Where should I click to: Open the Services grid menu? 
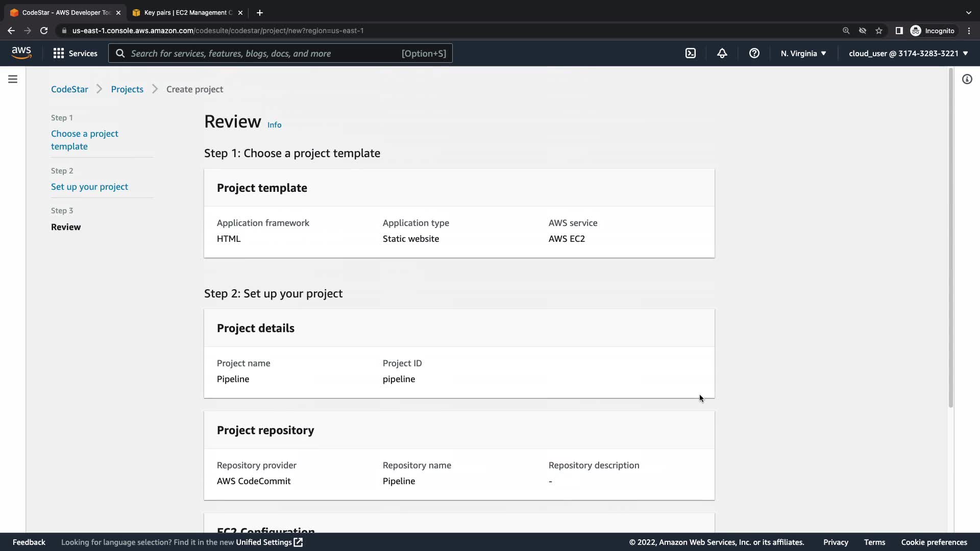(75, 53)
